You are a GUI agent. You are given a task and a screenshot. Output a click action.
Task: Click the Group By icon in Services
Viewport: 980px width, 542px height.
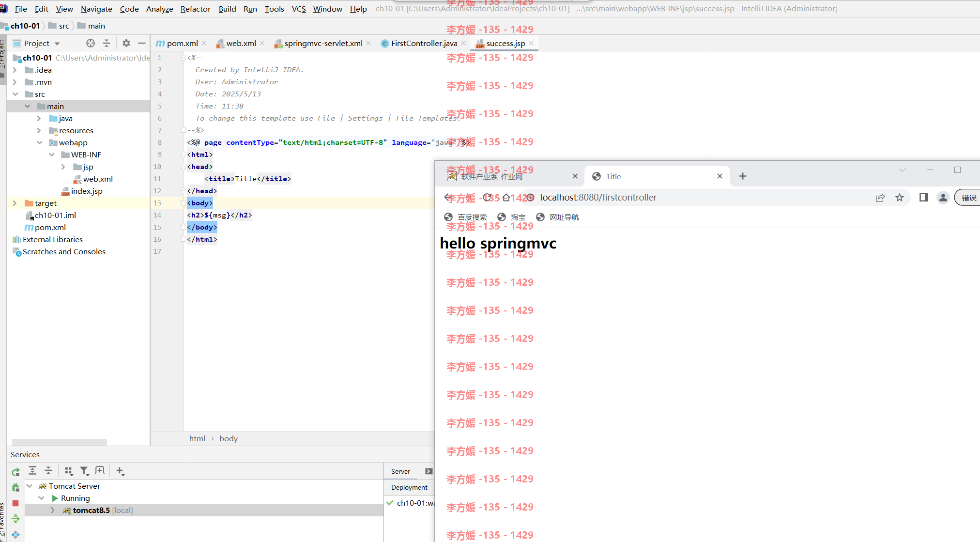click(x=69, y=470)
